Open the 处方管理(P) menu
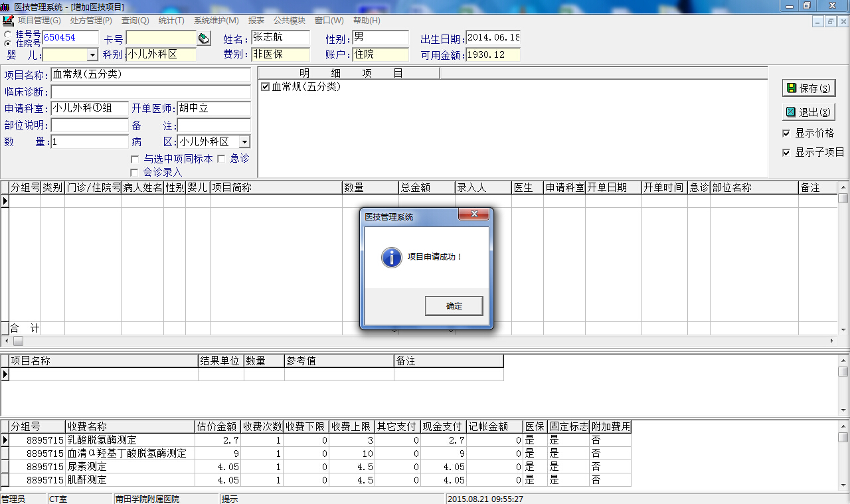 coord(91,21)
